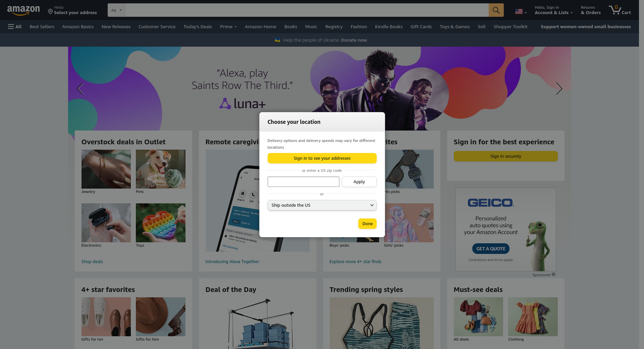Click Sign in to see your addresses
This screenshot has height=349, width=644.
322,158
